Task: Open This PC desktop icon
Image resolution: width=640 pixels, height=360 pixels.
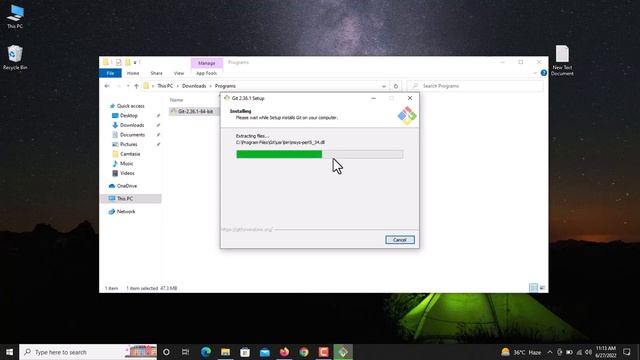Action: click(x=15, y=17)
